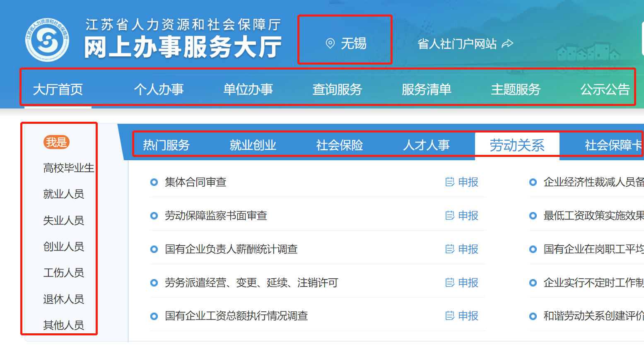Click the form icon for 国有企业工资总额执行情况调查
This screenshot has width=644, height=354.
[x=449, y=316]
